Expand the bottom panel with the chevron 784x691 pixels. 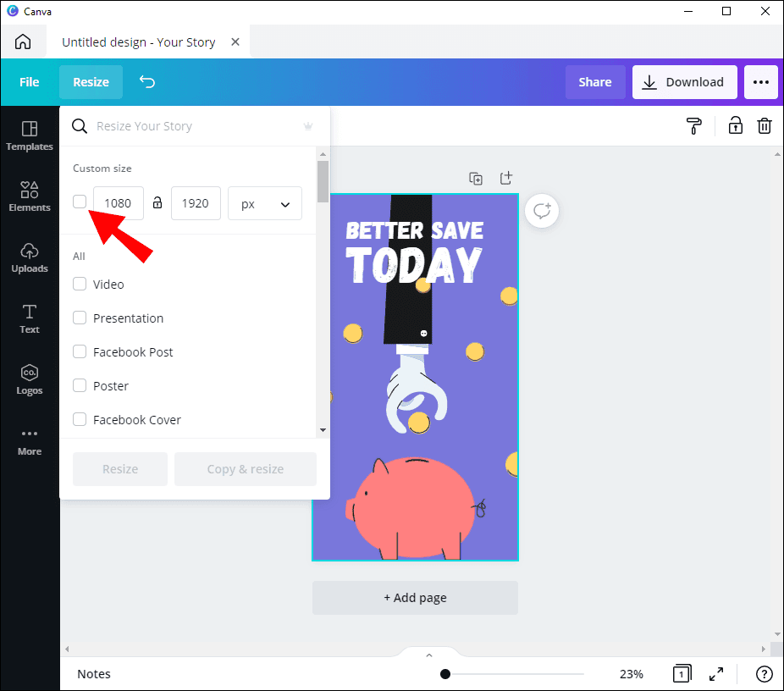428,654
